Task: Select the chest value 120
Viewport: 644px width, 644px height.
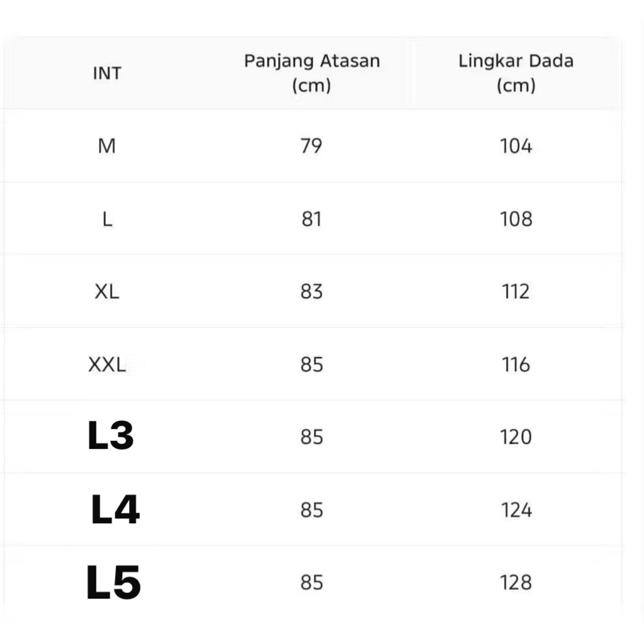Action: pyautogui.click(x=516, y=437)
